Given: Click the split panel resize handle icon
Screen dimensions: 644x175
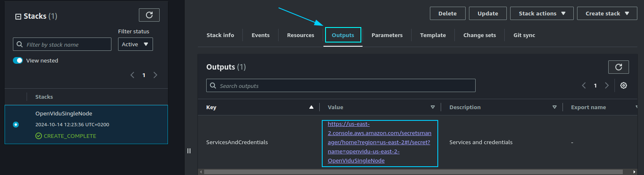Looking at the screenshot, I should point(189,150).
